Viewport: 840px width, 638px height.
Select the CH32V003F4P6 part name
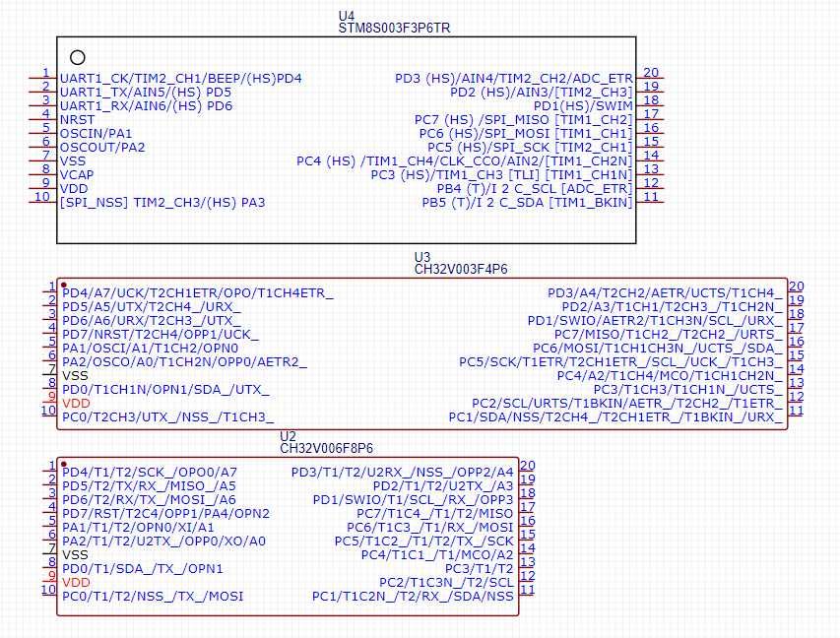461,270
